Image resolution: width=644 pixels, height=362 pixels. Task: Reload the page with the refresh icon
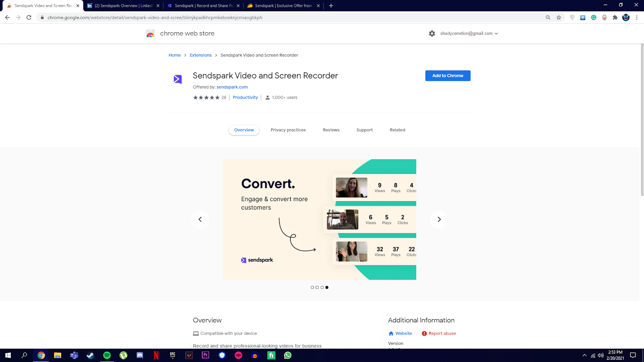pyautogui.click(x=29, y=17)
